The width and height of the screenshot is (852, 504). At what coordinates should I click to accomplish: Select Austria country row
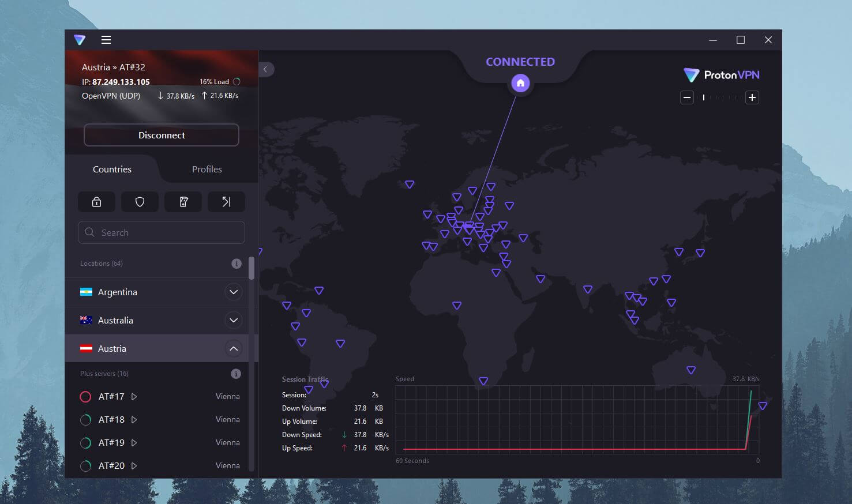point(157,348)
